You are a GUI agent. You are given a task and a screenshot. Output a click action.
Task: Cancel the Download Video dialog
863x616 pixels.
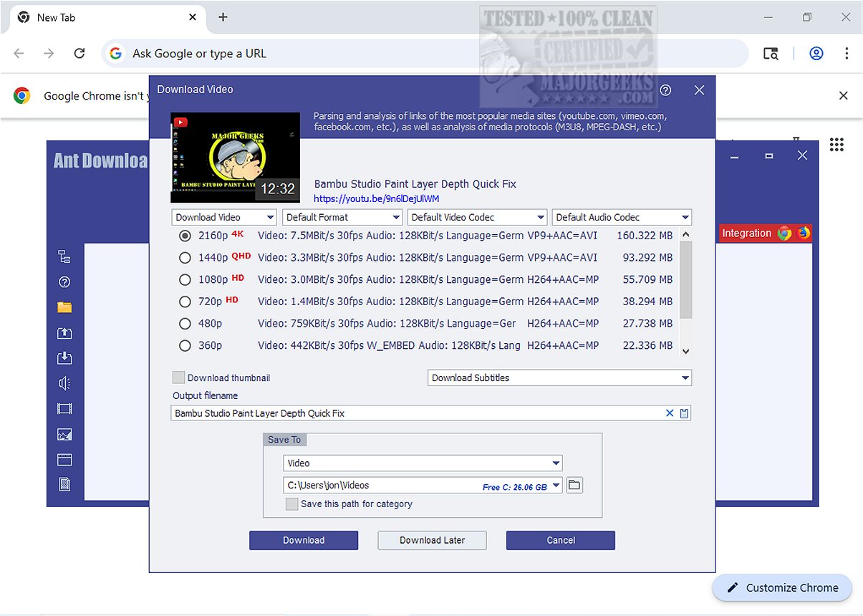[x=561, y=540]
